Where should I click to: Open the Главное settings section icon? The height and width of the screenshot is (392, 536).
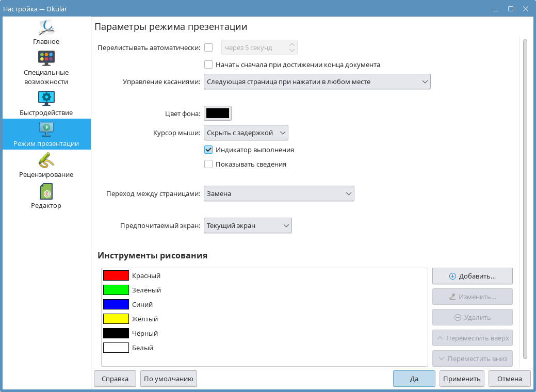point(46,27)
